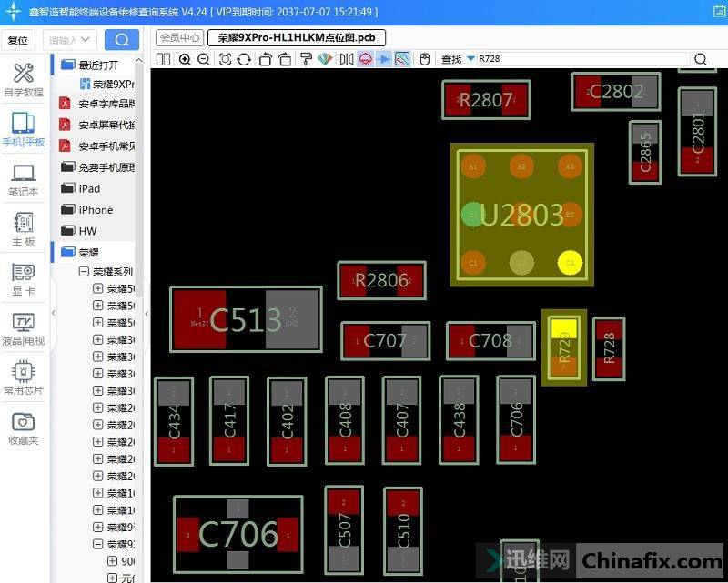Toggle the split-view layout icon
The height and width of the screenshot is (583, 728).
click(x=163, y=59)
